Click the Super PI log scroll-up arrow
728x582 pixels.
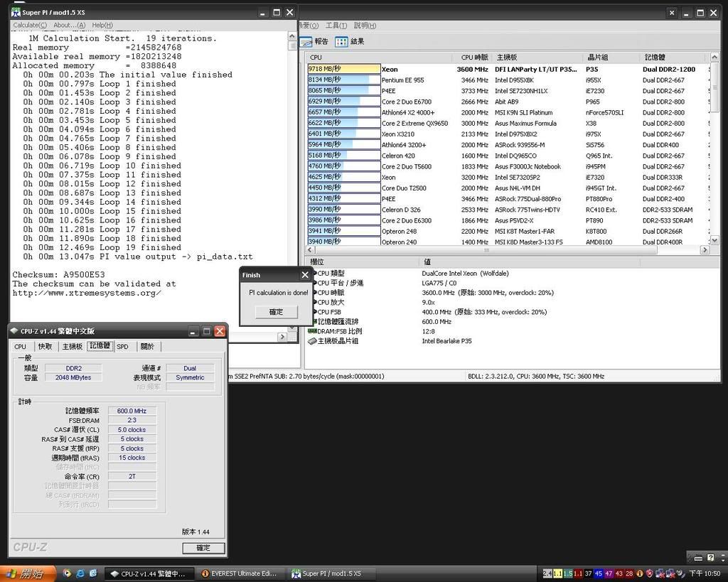point(292,36)
